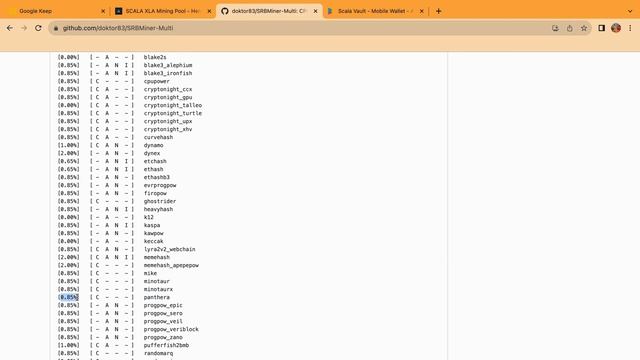Click the 'progpow_veriblock' algorithm text
This screenshot has width=640, height=360.
(x=171, y=329)
